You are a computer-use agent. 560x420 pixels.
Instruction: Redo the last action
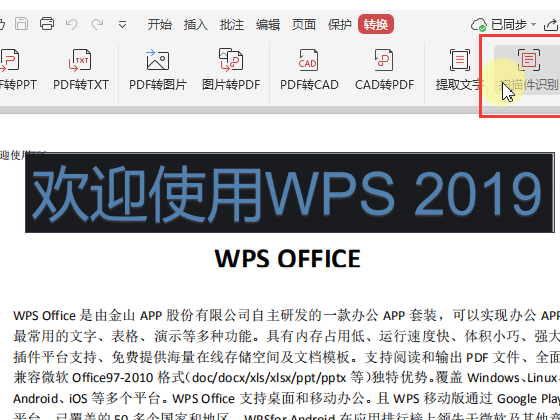click(x=97, y=24)
